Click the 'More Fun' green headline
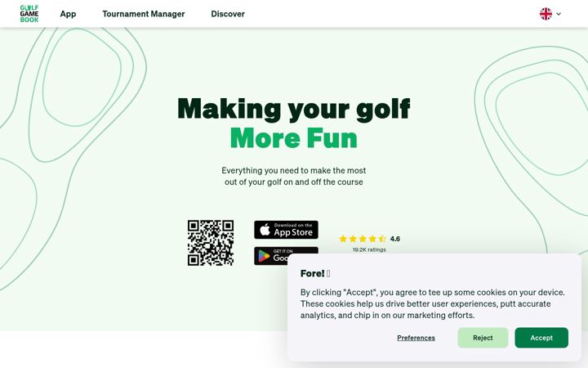588x368 pixels. [x=294, y=138]
